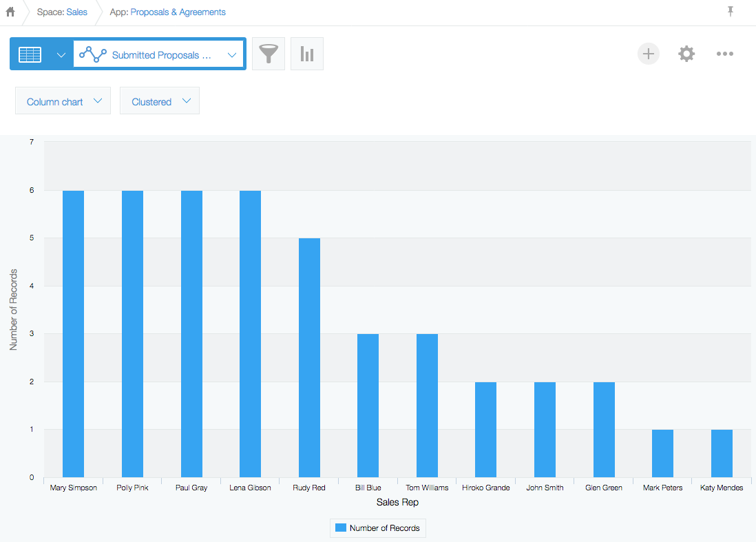The image size is (756, 542).
Task: Navigate to the Sales space link
Action: click(76, 12)
